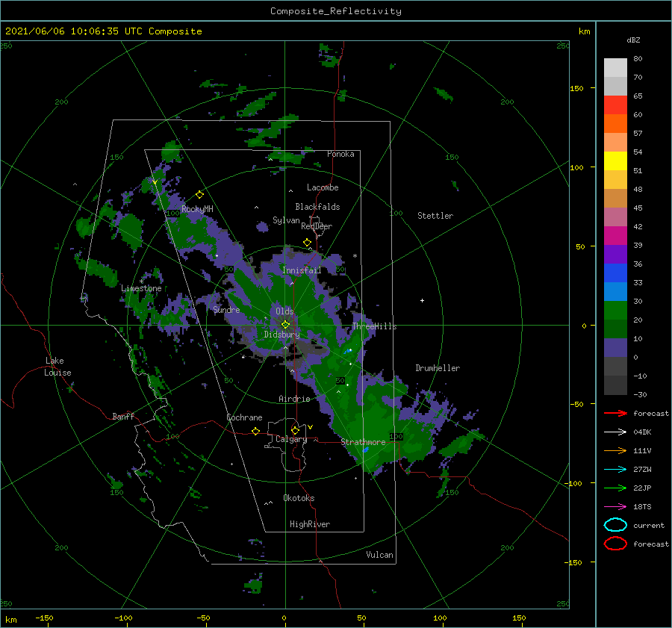Pick the light gray 80 dBZ swatch
The image size is (672, 628).
tap(615, 67)
